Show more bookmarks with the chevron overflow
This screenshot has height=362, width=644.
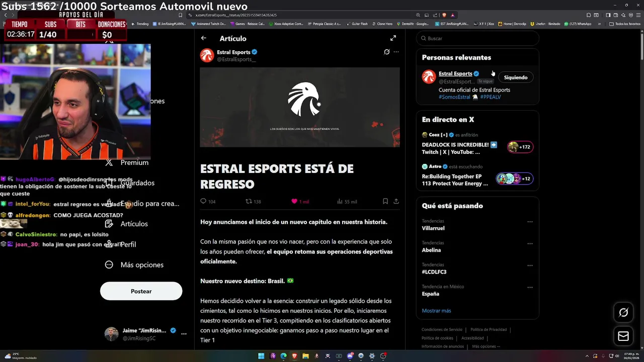(599, 24)
